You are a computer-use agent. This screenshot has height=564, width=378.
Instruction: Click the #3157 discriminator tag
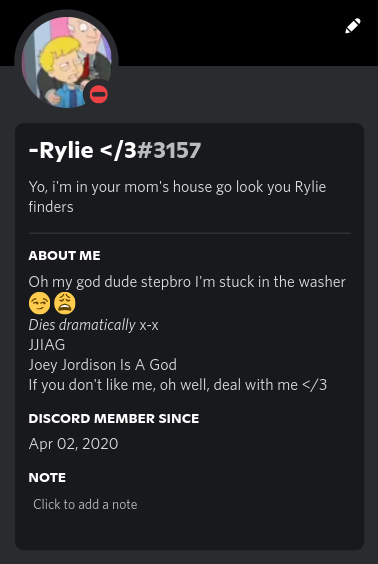(x=169, y=150)
